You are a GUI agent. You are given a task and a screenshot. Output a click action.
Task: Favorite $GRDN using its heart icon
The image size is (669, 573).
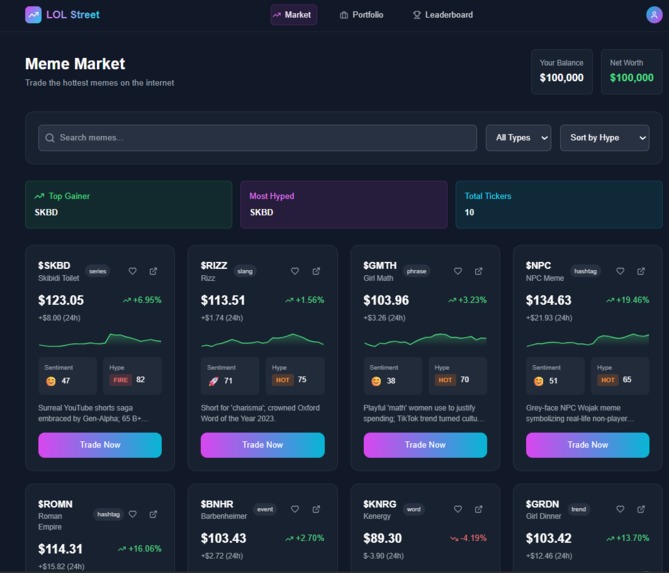[x=620, y=509]
